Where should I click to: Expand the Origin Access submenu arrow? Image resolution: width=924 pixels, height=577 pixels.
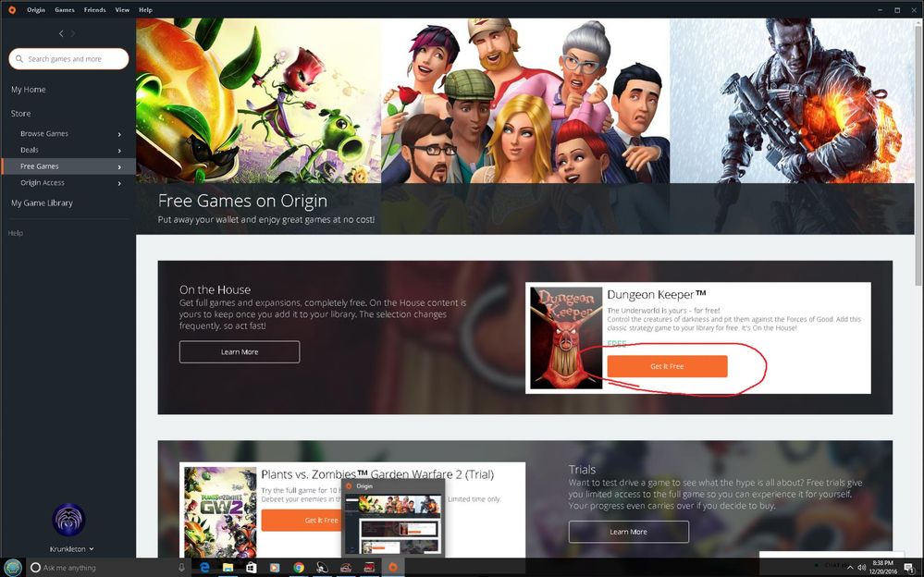pos(119,184)
